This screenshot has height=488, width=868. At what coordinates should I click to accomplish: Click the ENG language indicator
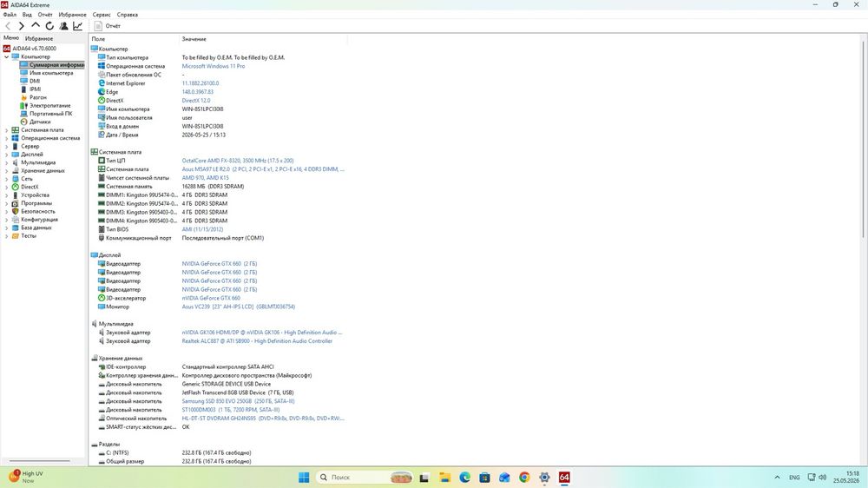(794, 478)
